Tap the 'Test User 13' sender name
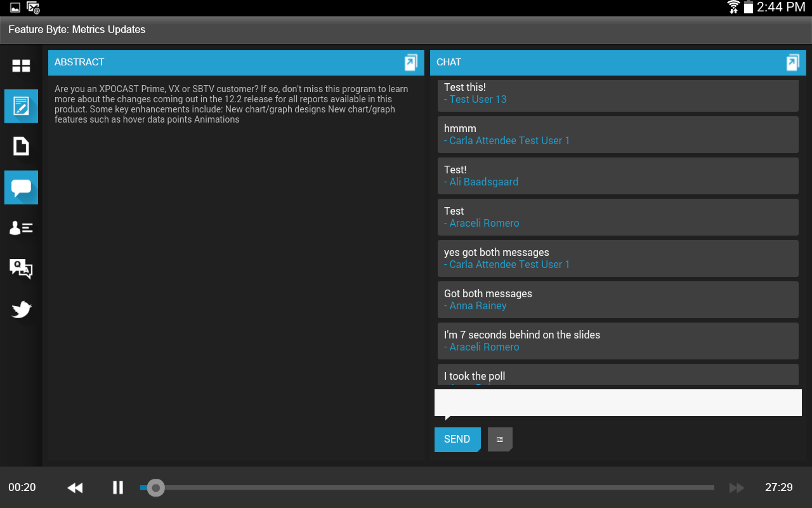 [x=478, y=100]
